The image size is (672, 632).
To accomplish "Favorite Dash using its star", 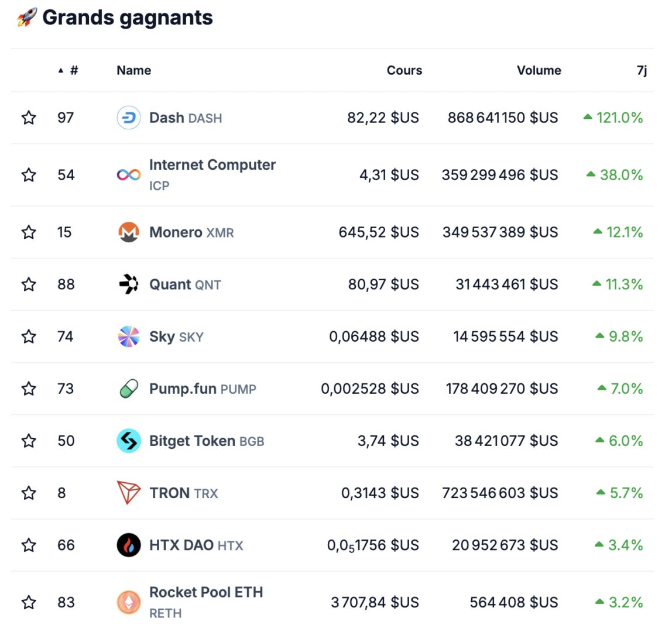I will click(x=28, y=117).
